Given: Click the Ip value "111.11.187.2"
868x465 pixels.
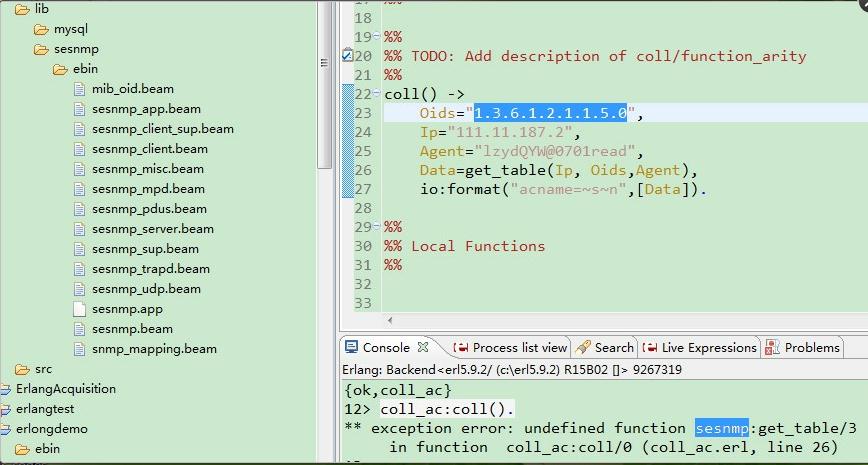Looking at the screenshot, I should click(x=510, y=132).
